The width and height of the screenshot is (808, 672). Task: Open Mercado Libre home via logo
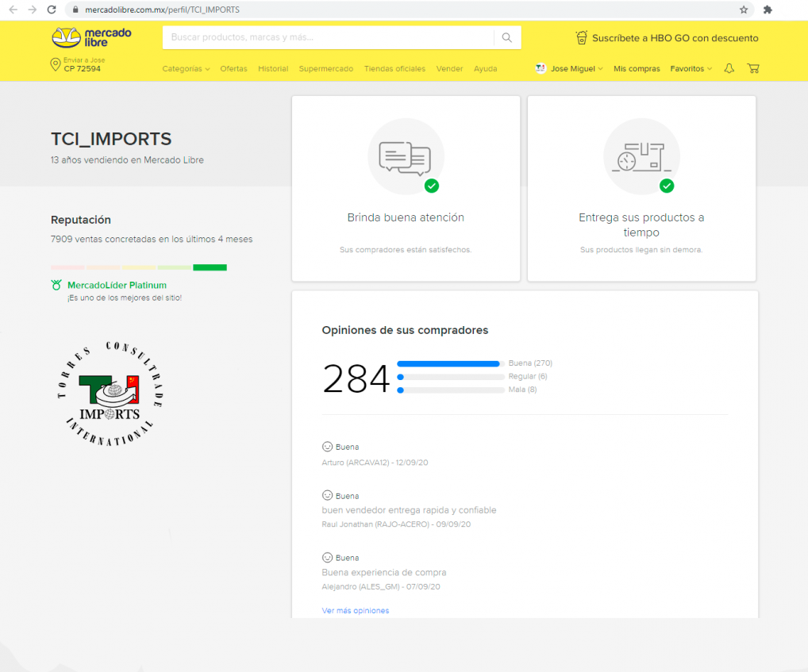click(92, 37)
